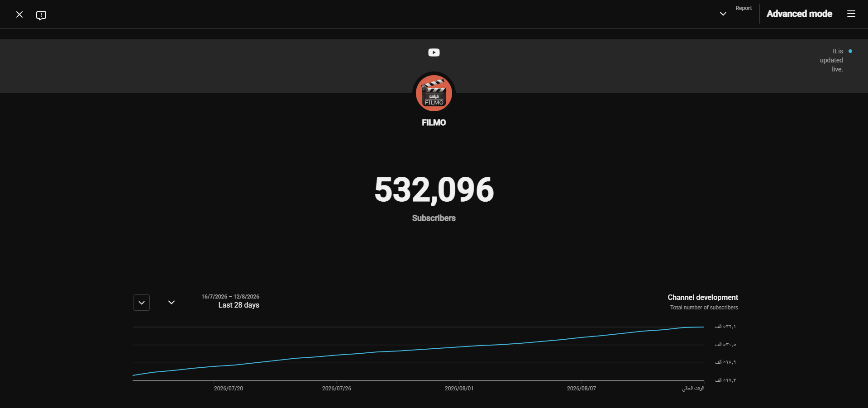The image size is (868, 408).
Task: Click the Report label
Action: [x=744, y=8]
